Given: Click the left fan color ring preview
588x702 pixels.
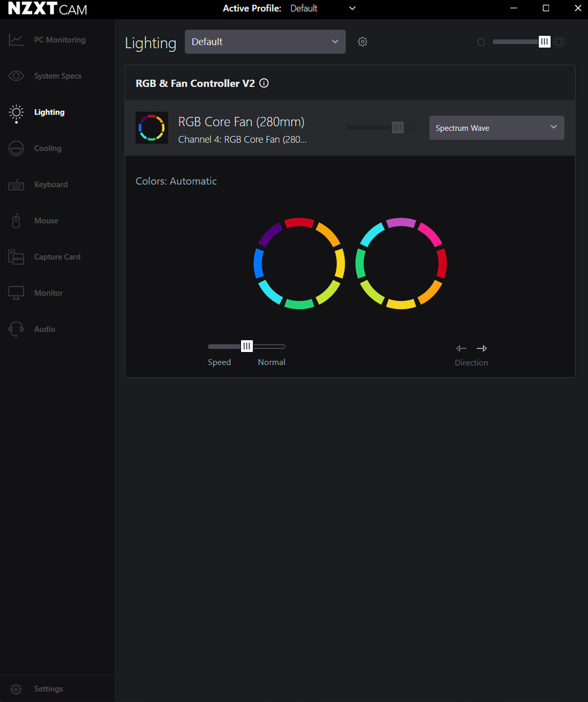Looking at the screenshot, I should click(299, 264).
